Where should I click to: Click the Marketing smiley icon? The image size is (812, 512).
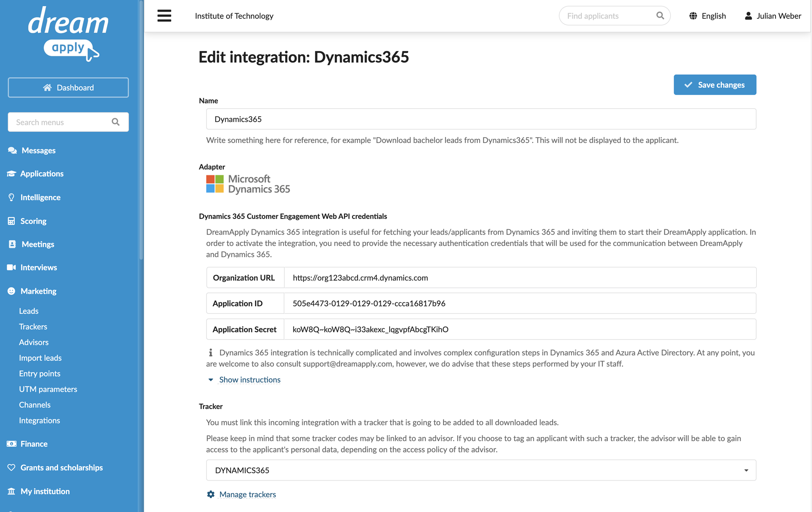coord(11,291)
